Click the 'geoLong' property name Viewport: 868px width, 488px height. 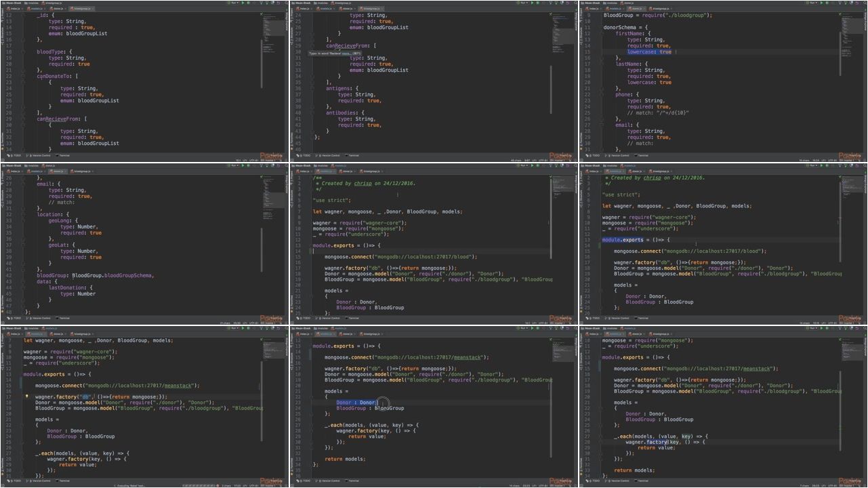click(x=59, y=220)
